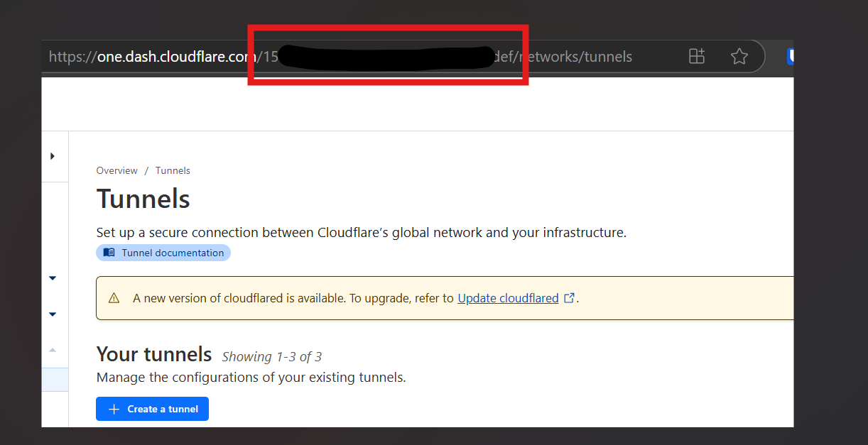Click the favorites star icon in address bar

tap(739, 57)
